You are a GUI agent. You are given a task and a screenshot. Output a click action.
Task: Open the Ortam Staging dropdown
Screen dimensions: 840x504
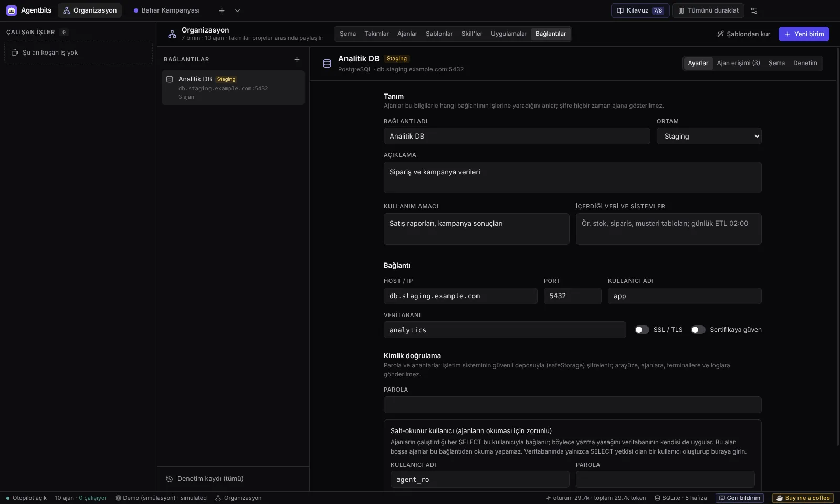pos(709,136)
